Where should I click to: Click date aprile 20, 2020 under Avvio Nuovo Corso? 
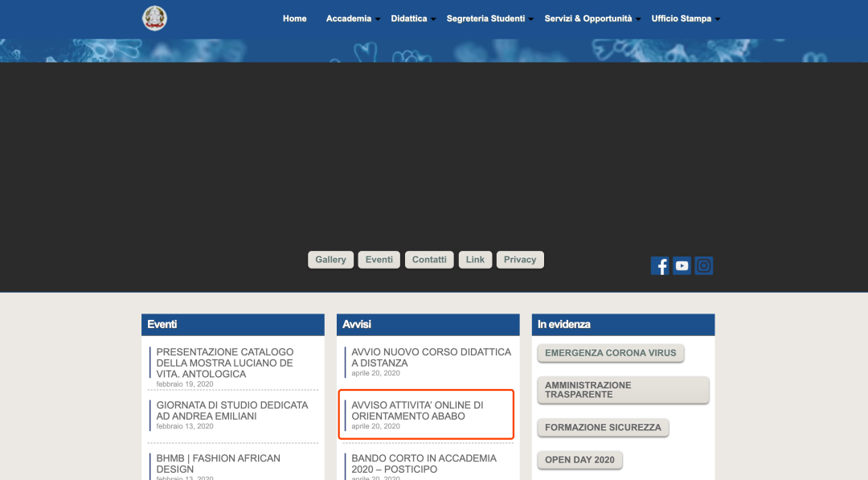[375, 373]
